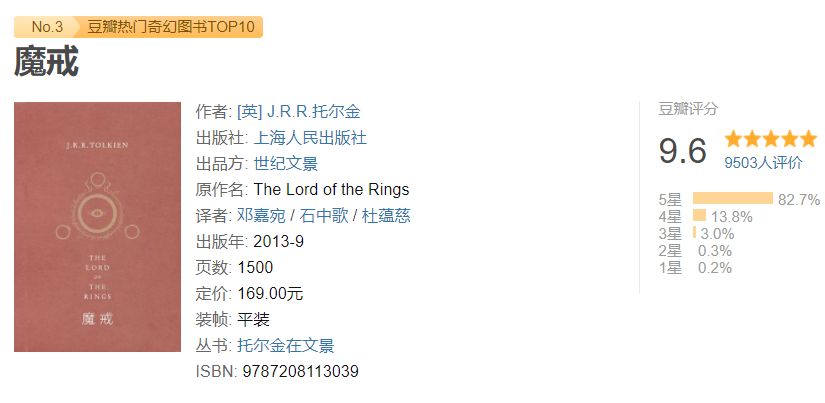
Task: Click the 魔戒 page title heading
Action: (46, 62)
